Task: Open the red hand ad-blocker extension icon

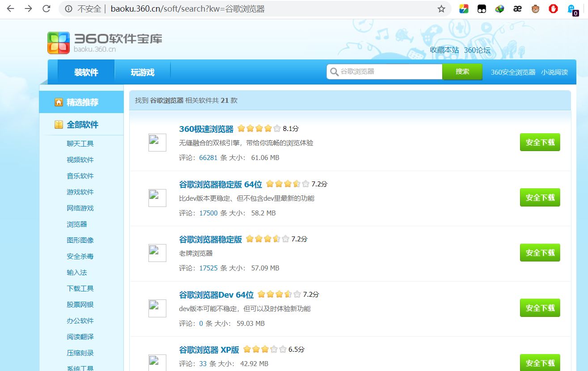Action: click(553, 9)
